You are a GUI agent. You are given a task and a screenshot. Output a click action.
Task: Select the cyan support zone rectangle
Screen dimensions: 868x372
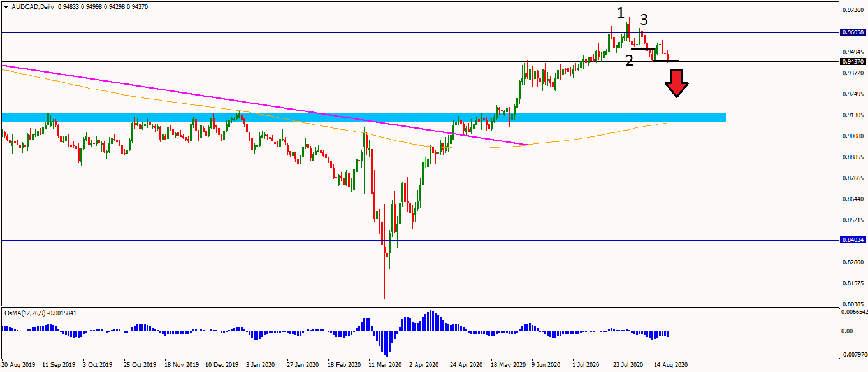point(363,117)
